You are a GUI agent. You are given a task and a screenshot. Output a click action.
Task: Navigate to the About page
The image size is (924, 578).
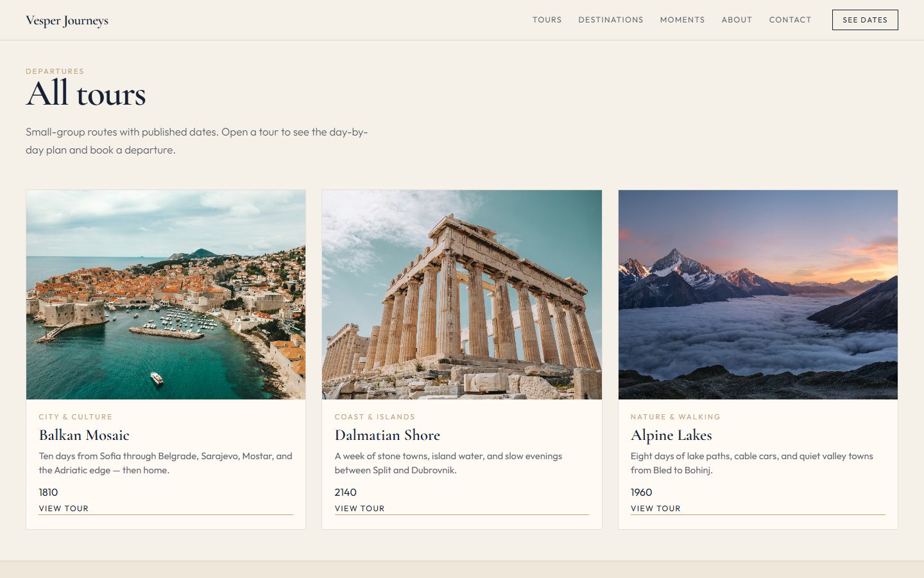(737, 20)
